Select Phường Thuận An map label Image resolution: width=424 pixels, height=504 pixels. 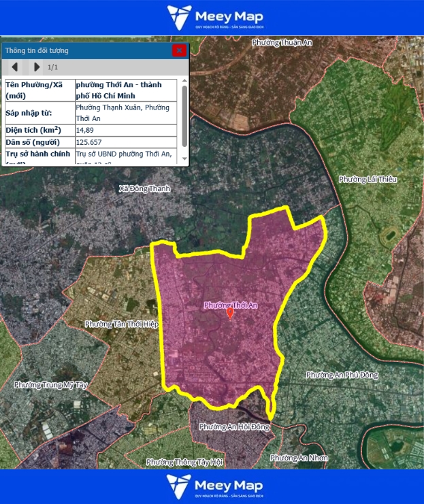[281, 42]
